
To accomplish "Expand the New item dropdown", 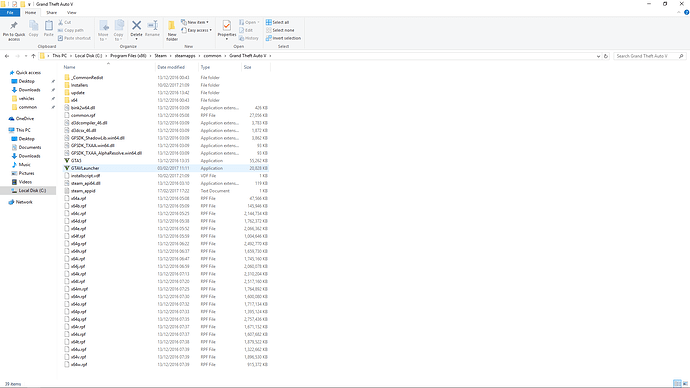I will pos(195,22).
